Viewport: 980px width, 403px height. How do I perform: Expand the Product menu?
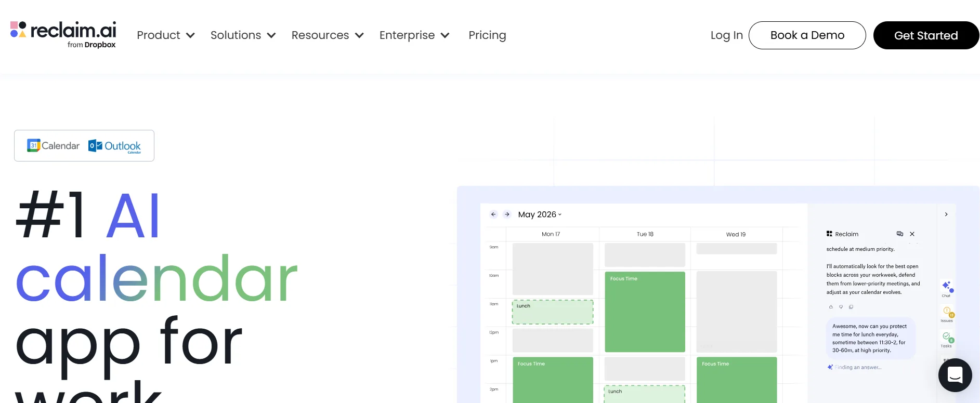166,35
